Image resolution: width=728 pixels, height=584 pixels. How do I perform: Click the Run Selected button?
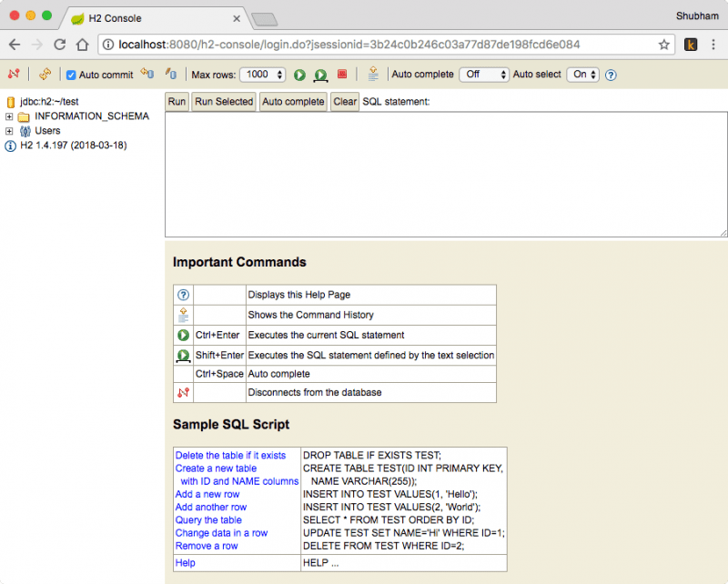[x=224, y=102]
